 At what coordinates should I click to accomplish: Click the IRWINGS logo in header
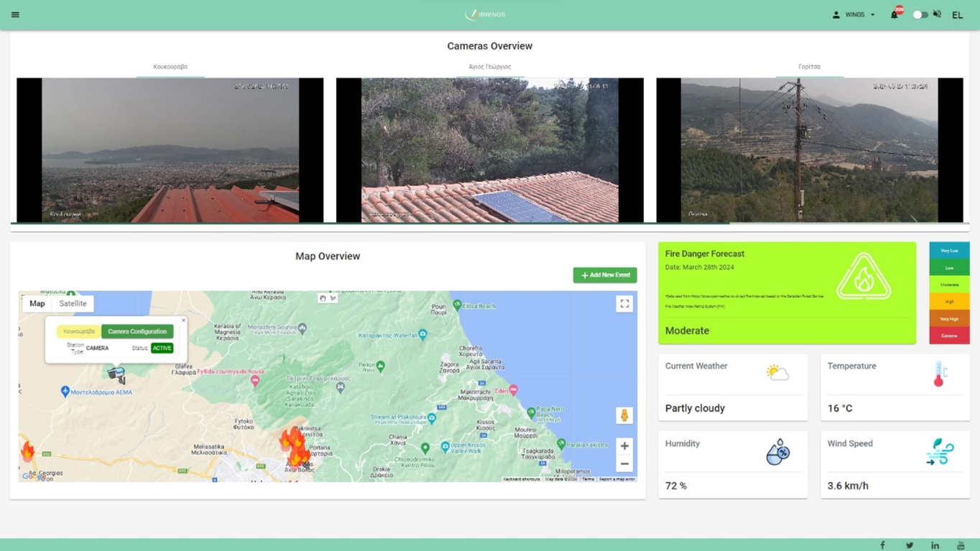click(x=486, y=14)
